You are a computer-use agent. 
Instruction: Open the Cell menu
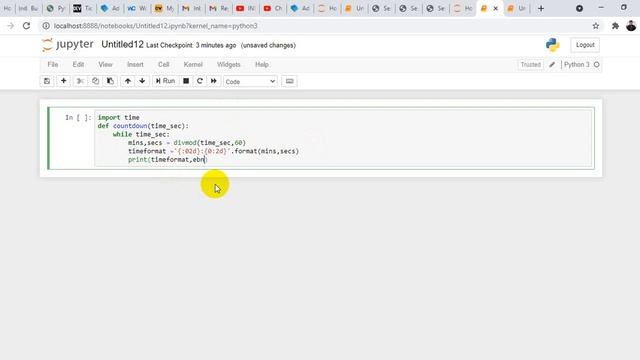tap(163, 64)
